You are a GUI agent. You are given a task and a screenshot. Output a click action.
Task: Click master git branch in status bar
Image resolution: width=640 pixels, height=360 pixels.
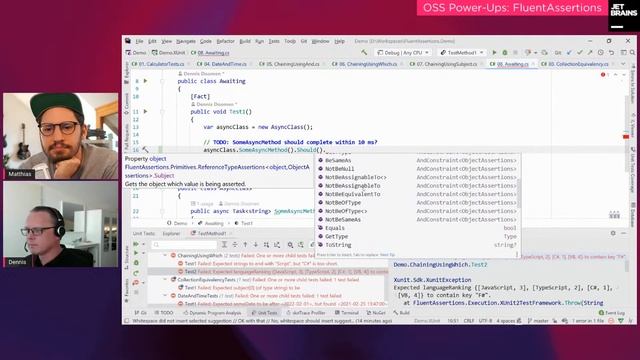(x=538, y=321)
